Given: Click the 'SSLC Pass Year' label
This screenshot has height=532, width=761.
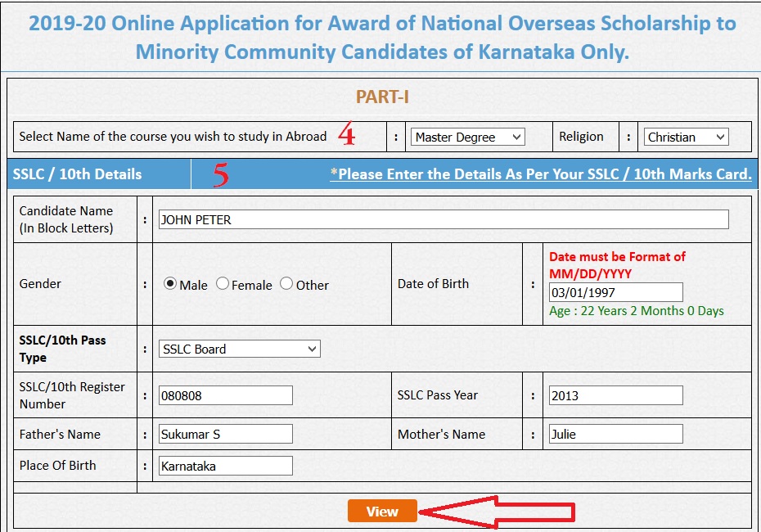Looking at the screenshot, I should pyautogui.click(x=437, y=395).
